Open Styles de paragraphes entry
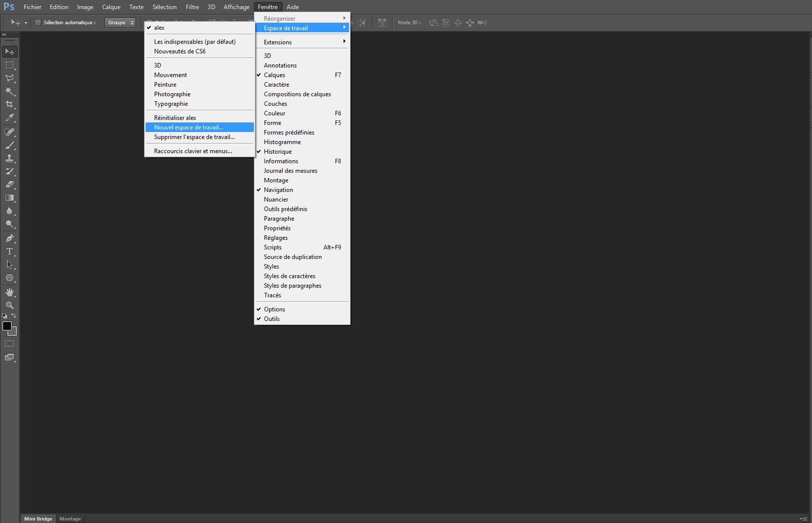 point(302,286)
